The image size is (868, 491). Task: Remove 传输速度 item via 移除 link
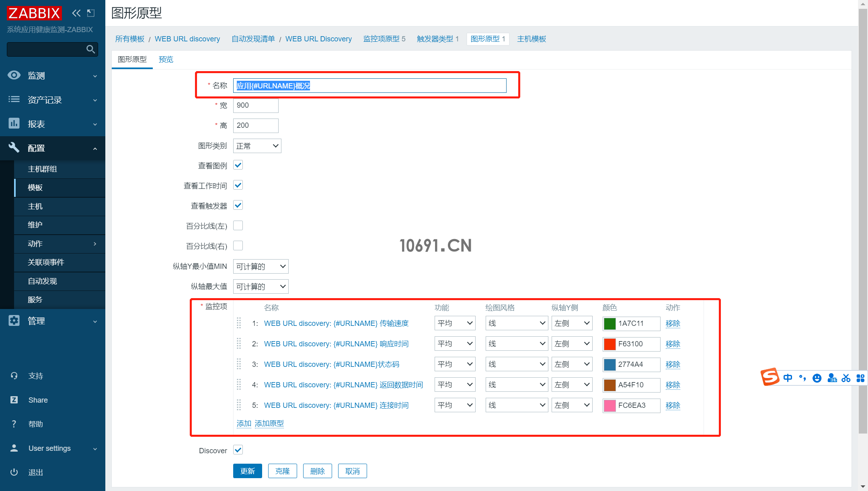(673, 323)
